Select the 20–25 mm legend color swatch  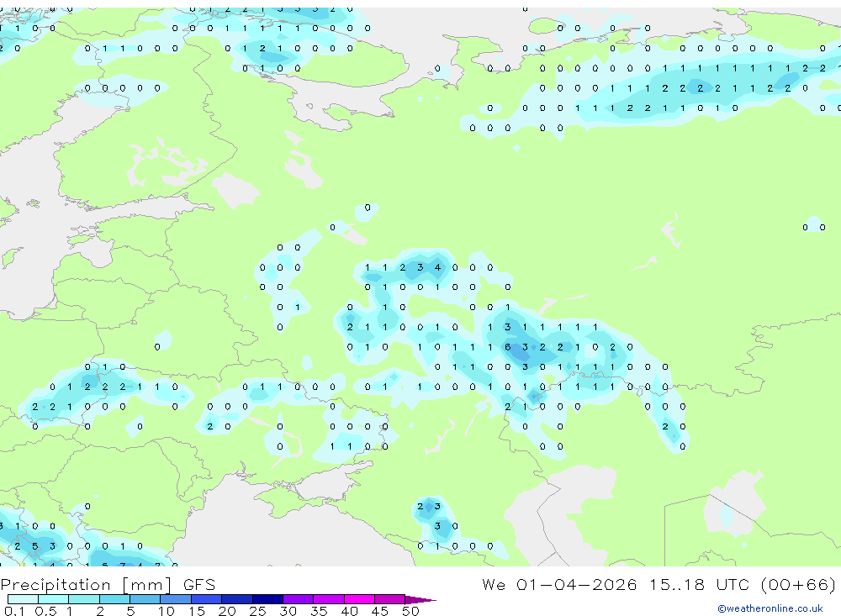237,599
